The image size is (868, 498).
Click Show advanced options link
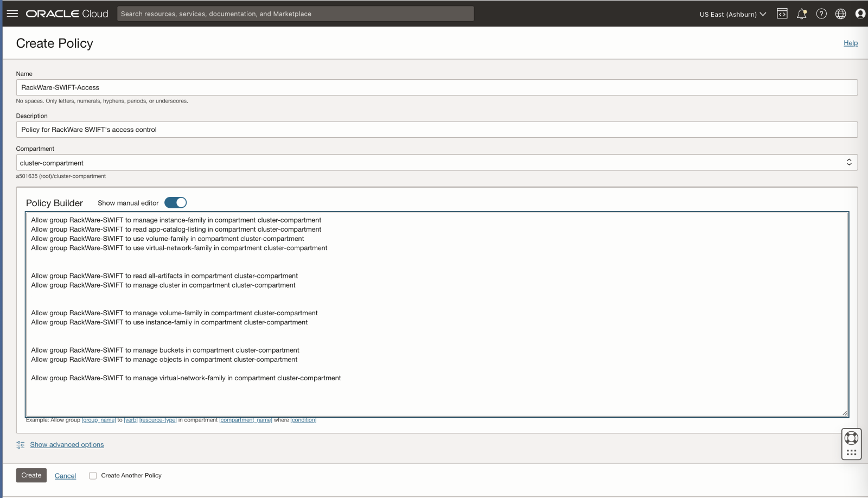coord(67,445)
